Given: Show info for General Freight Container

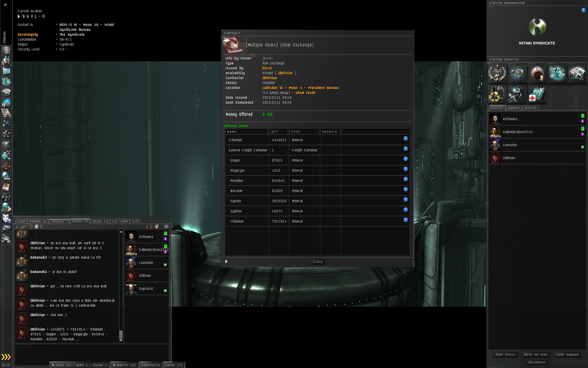Looking at the screenshot, I should tap(405, 149).
